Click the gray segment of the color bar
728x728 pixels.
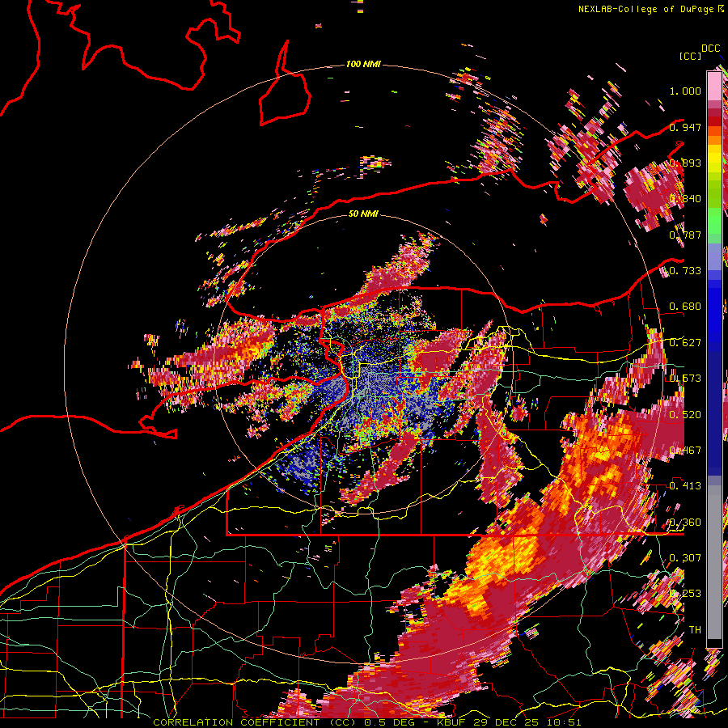tap(714, 562)
